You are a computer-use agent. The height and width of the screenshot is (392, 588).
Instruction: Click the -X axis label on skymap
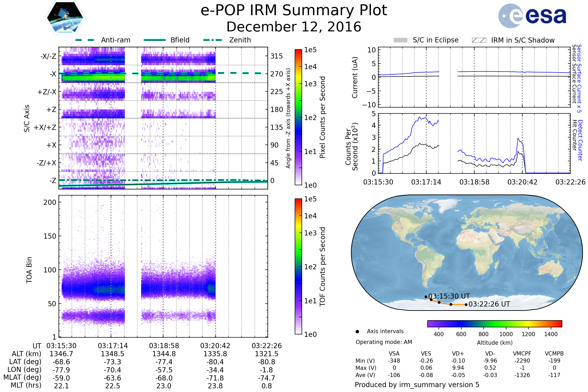(x=53, y=74)
